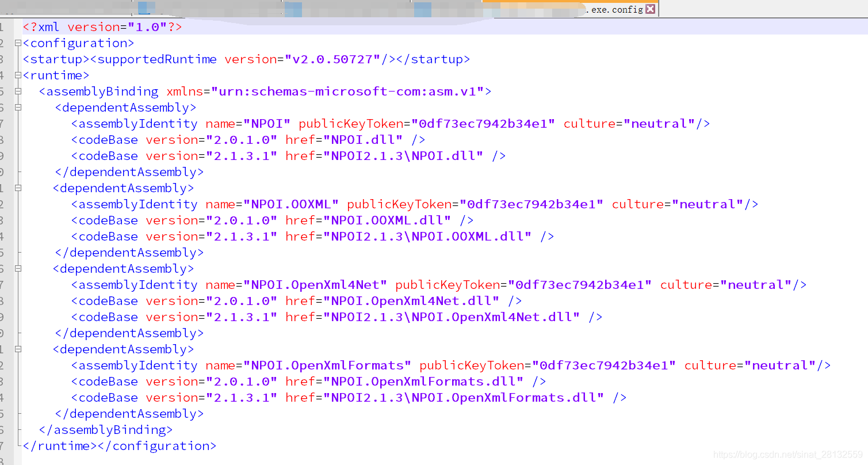Click href value "NPOI2.1.3\NPOI.OpenXml4Net.dll"
868x465 pixels.
point(452,317)
